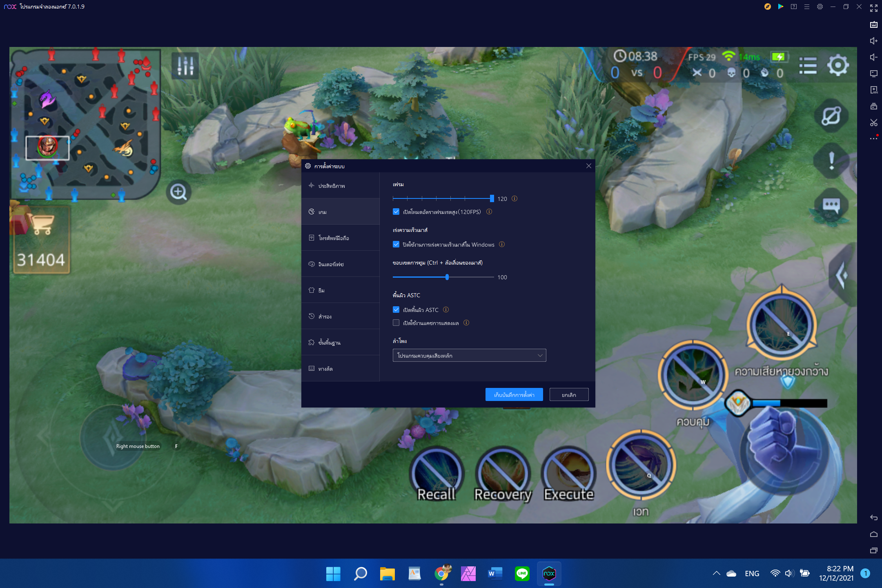882x588 pixels.
Task: Select the ประสิทธิภาพ performance tab
Action: 341,185
